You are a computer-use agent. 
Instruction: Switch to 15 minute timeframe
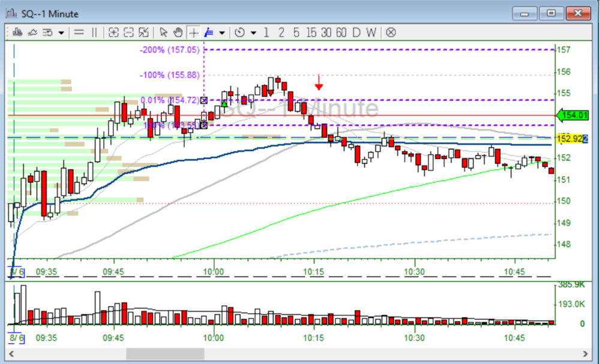(x=311, y=32)
